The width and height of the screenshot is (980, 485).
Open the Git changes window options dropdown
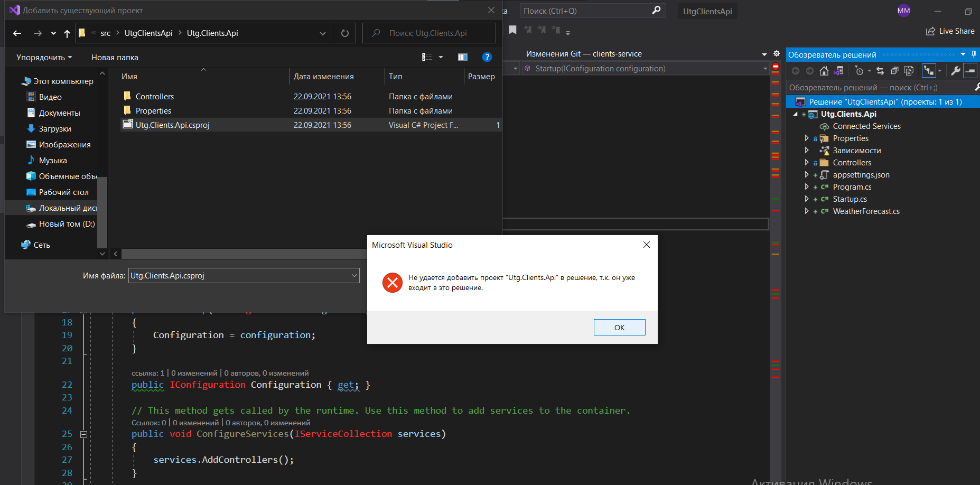[764, 54]
